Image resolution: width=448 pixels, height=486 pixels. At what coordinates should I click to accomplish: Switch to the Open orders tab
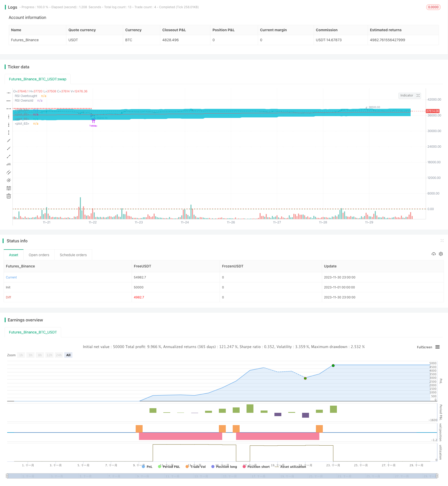[x=39, y=255]
